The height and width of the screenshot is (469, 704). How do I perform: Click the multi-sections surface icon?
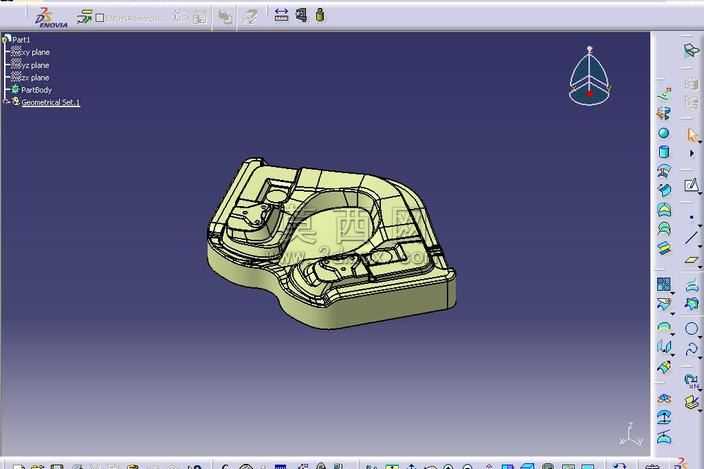pos(664,228)
